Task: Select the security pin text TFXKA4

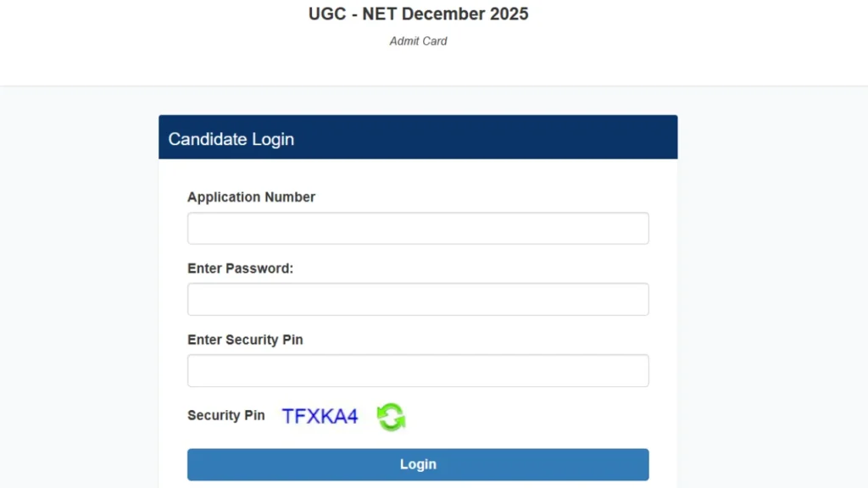Action: click(320, 415)
